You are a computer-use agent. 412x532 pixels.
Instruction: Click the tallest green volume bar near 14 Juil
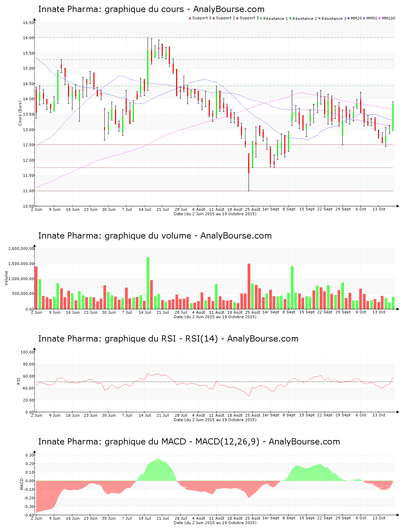tap(148, 283)
